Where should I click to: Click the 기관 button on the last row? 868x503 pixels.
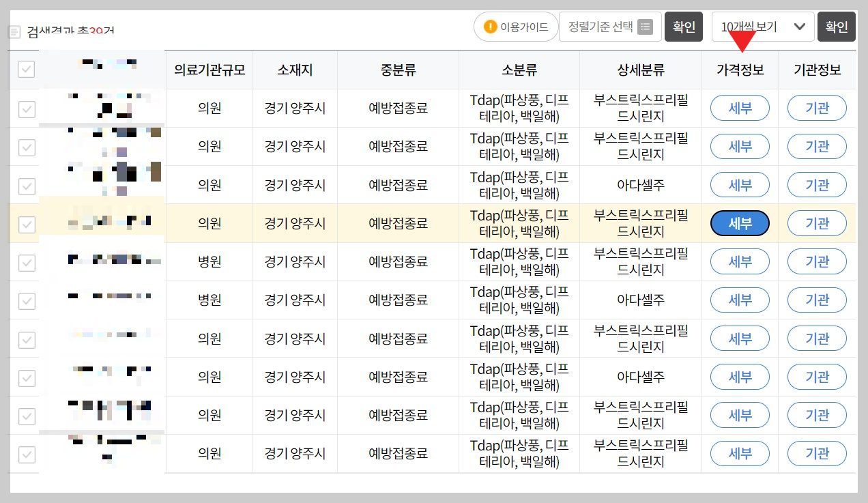click(x=817, y=453)
